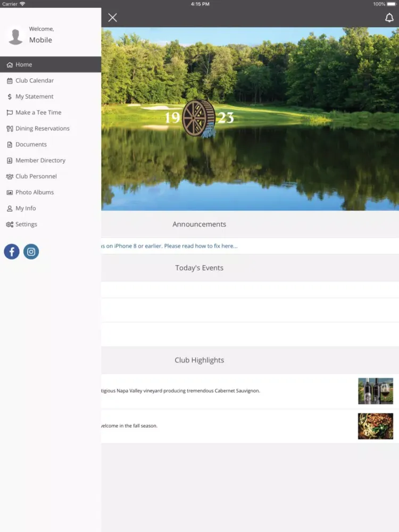Viewport: 399px width, 532px height.
Task: Tap the 1923 water wheel logo
Action: [x=199, y=118]
